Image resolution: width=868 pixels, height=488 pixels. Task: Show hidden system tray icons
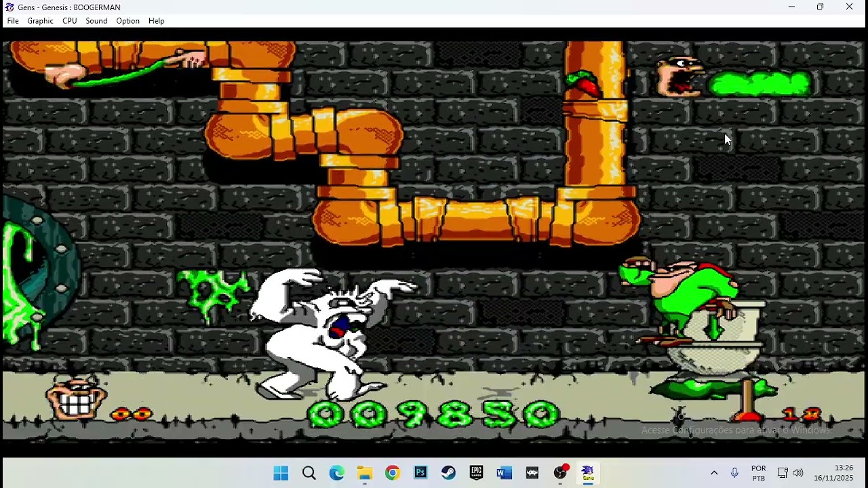point(714,473)
